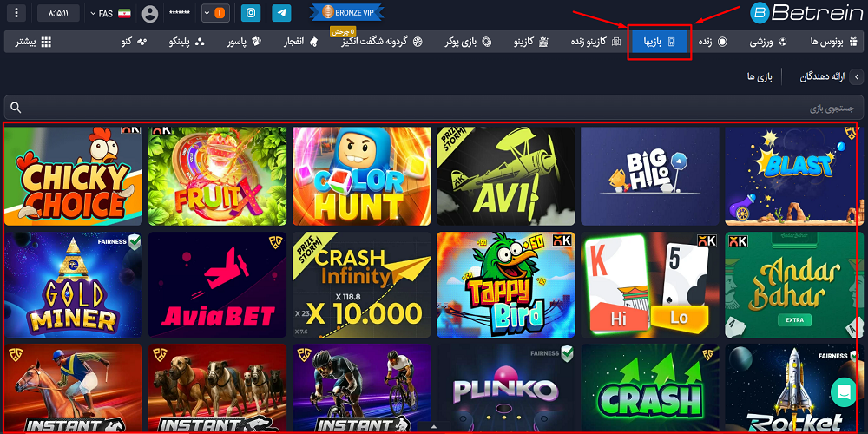The image size is (868, 434).
Task: Open the Telegram channel icon
Action: (280, 13)
